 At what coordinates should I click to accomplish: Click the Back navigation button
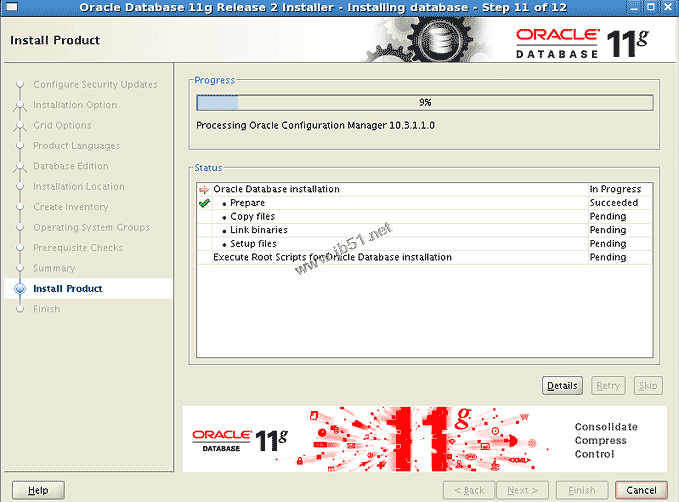click(x=469, y=490)
